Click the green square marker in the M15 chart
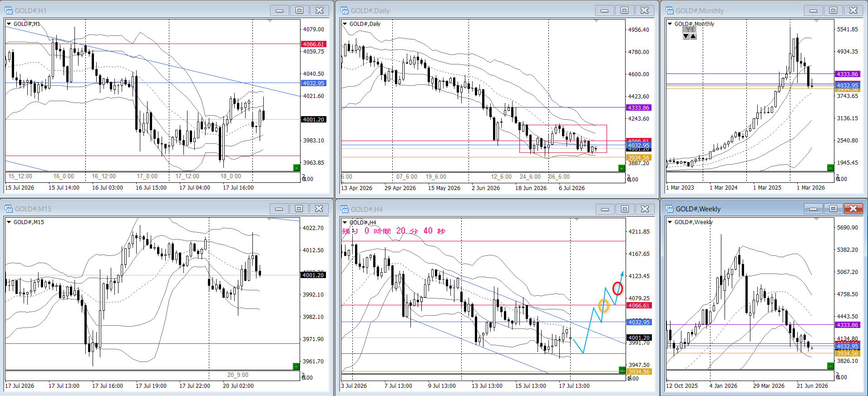The height and width of the screenshot is (396, 868). click(296, 367)
